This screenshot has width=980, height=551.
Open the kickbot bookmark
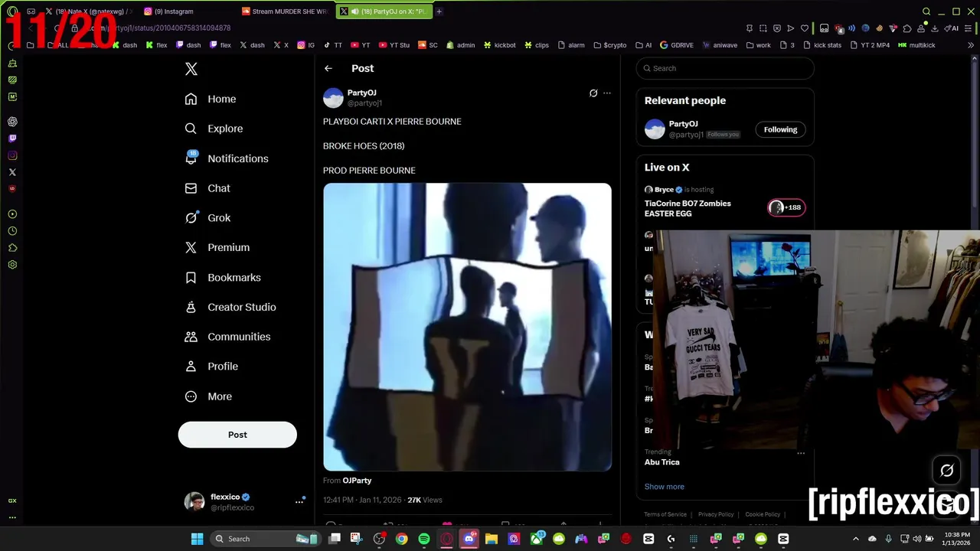[x=499, y=45]
